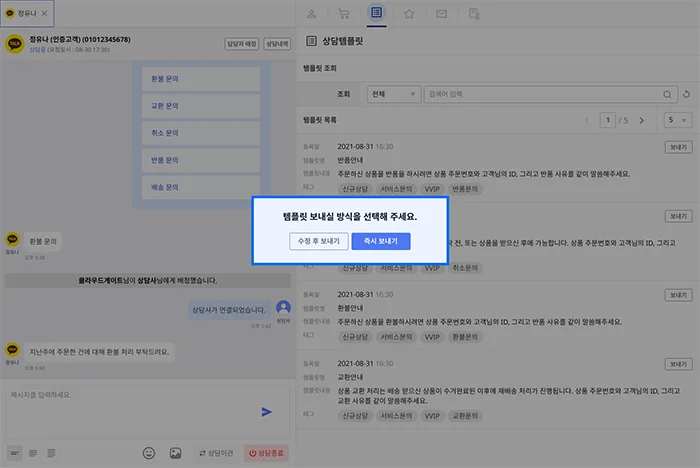This screenshot has height=468, width=700.
Task: Click the refresh reset icon
Action: point(687,94)
